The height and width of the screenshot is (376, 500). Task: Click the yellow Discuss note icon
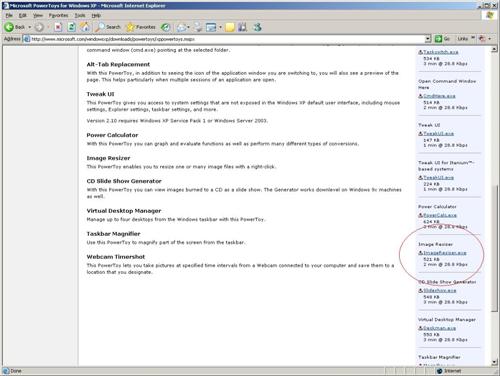pyautogui.click(x=230, y=27)
